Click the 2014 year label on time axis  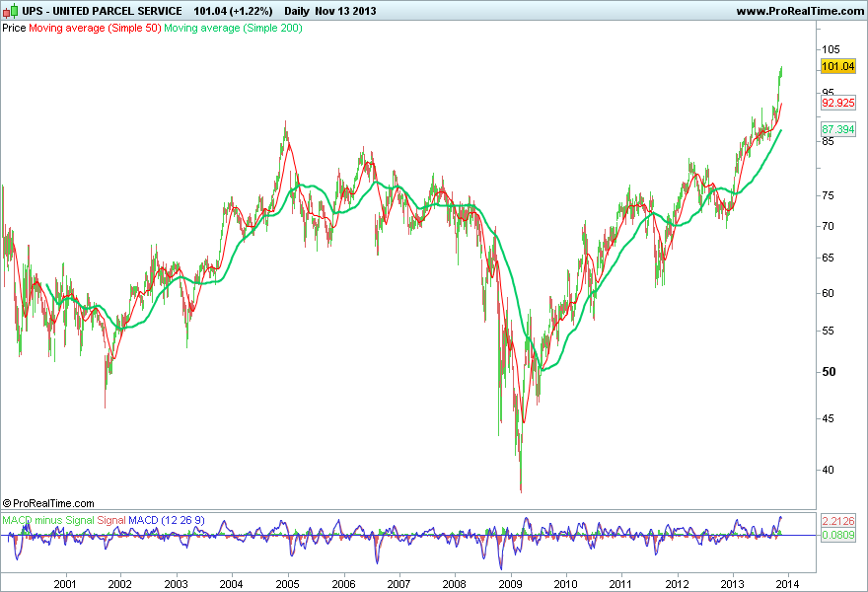point(788,584)
